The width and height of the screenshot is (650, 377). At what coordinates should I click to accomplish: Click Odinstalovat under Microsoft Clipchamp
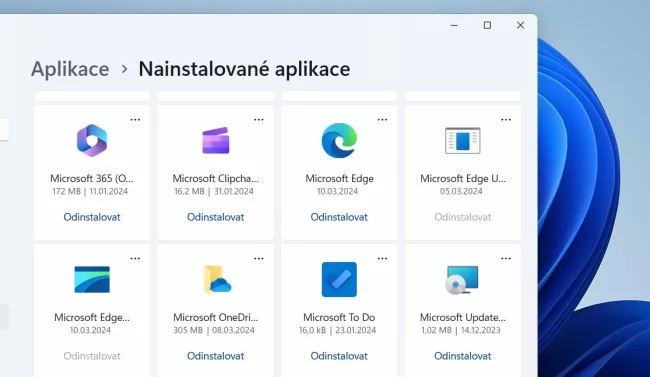[216, 217]
